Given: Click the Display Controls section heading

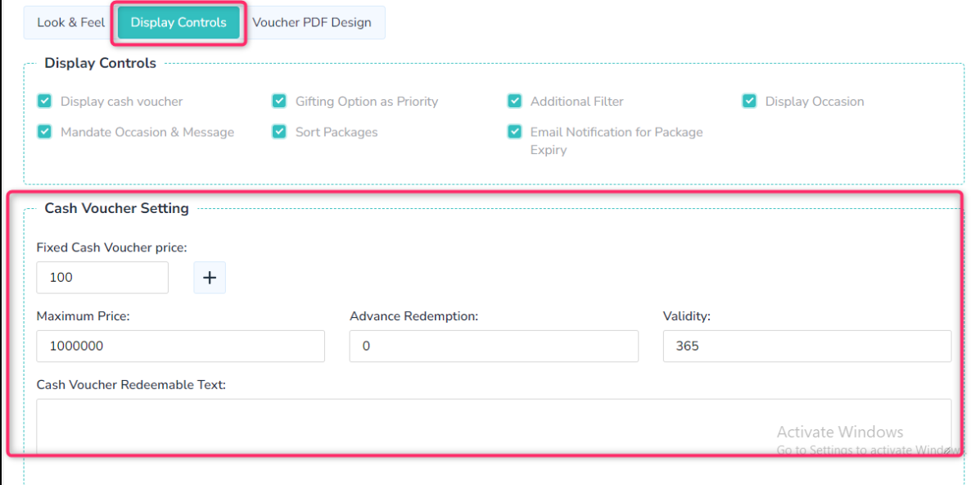Looking at the screenshot, I should coord(101,63).
